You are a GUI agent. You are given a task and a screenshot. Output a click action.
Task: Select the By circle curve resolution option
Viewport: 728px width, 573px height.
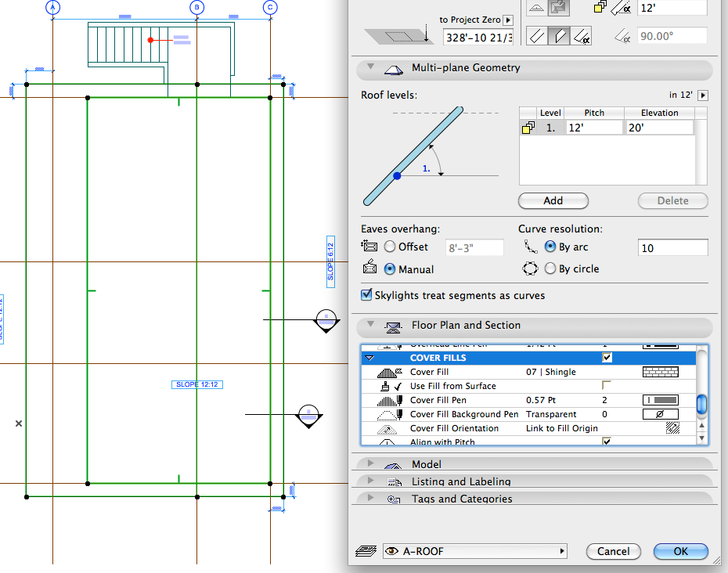550,268
